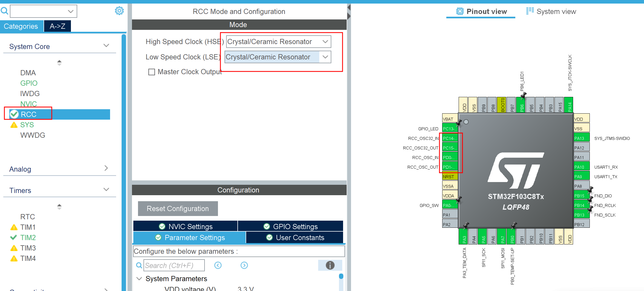Click the TIM2 green check icon
Image resolution: width=644 pixels, height=291 pixels.
pos(13,238)
